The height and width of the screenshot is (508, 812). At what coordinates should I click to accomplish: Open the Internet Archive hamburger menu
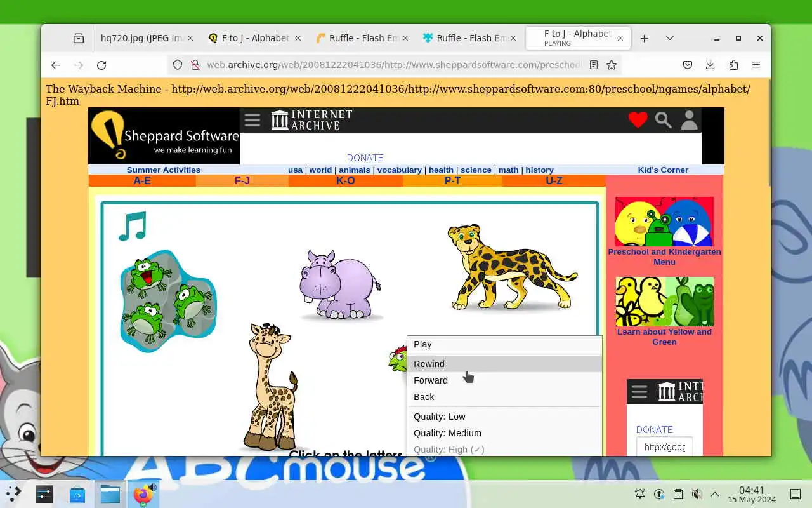pyautogui.click(x=252, y=120)
